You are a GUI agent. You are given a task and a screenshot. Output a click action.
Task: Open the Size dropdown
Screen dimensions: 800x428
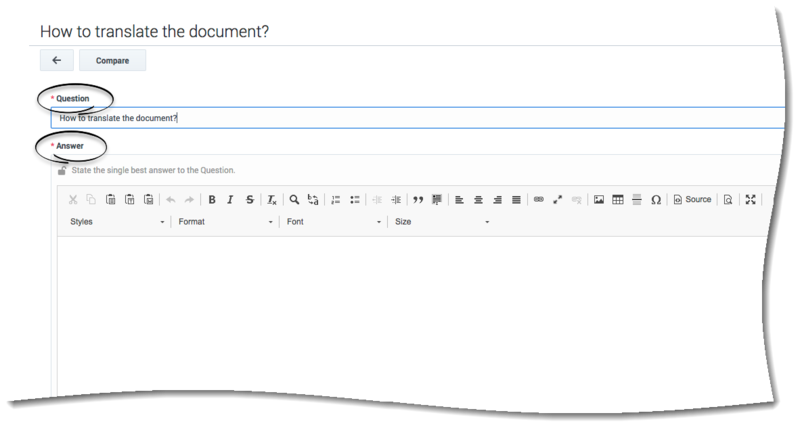pyautogui.click(x=442, y=222)
